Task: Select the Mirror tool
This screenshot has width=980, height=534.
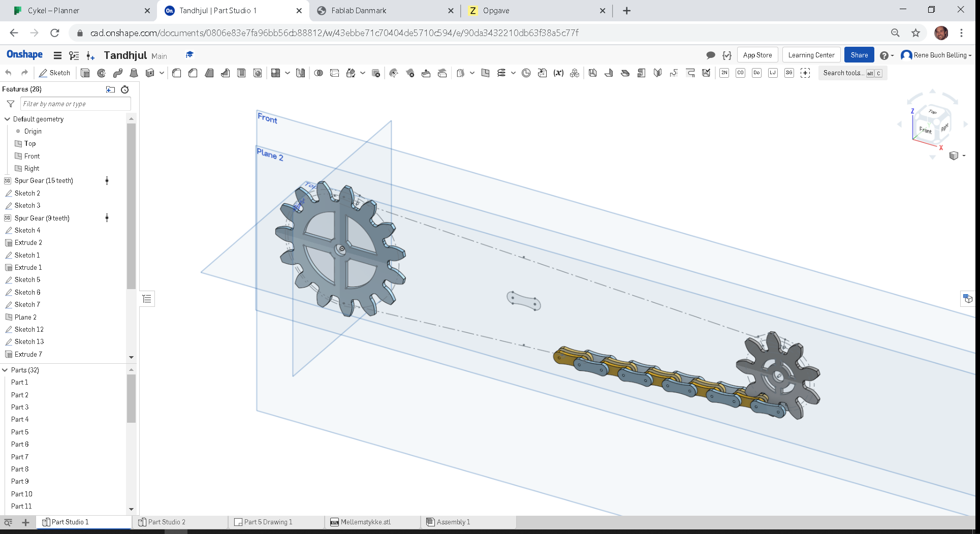Action: pos(301,73)
